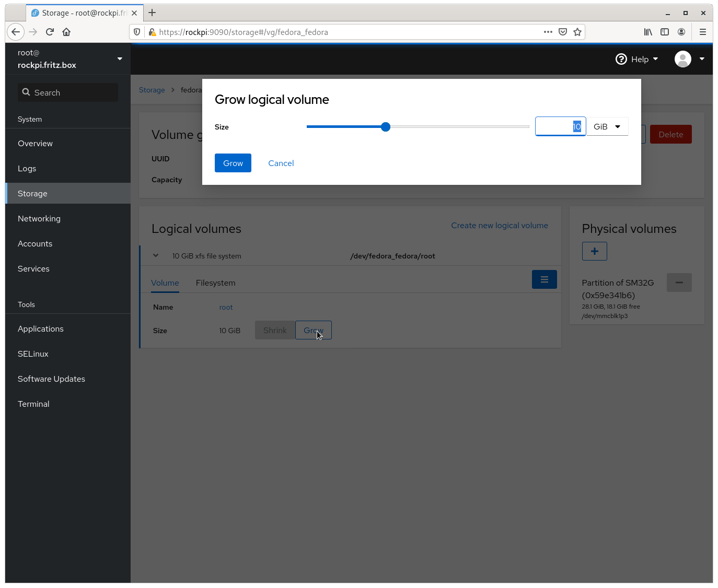The width and height of the screenshot is (718, 588).
Task: Confirm with the blue Grow button
Action: 233,163
